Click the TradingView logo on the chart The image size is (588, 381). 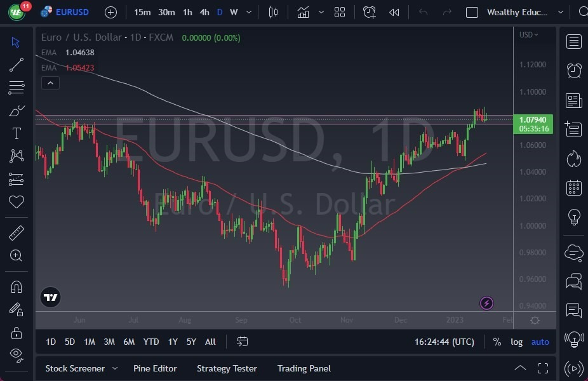click(50, 297)
